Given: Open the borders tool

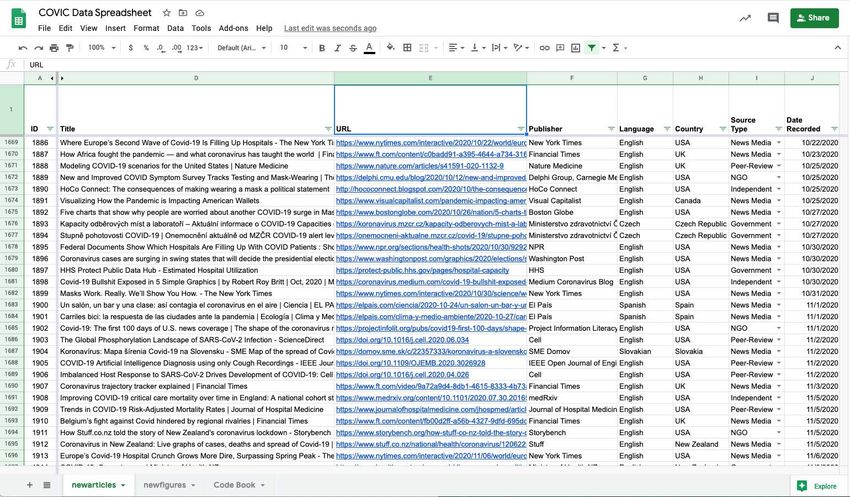Looking at the screenshot, I should (407, 48).
